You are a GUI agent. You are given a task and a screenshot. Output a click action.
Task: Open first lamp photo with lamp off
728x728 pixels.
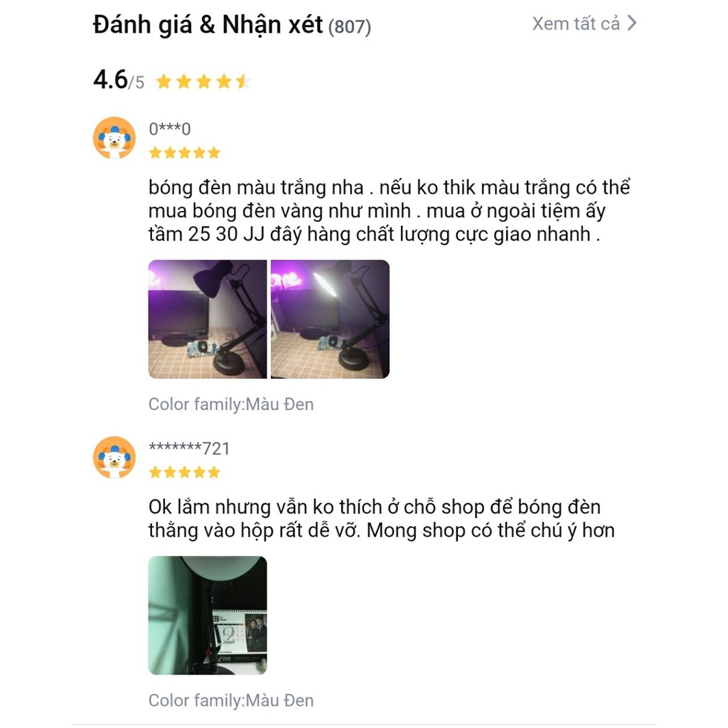(208, 319)
